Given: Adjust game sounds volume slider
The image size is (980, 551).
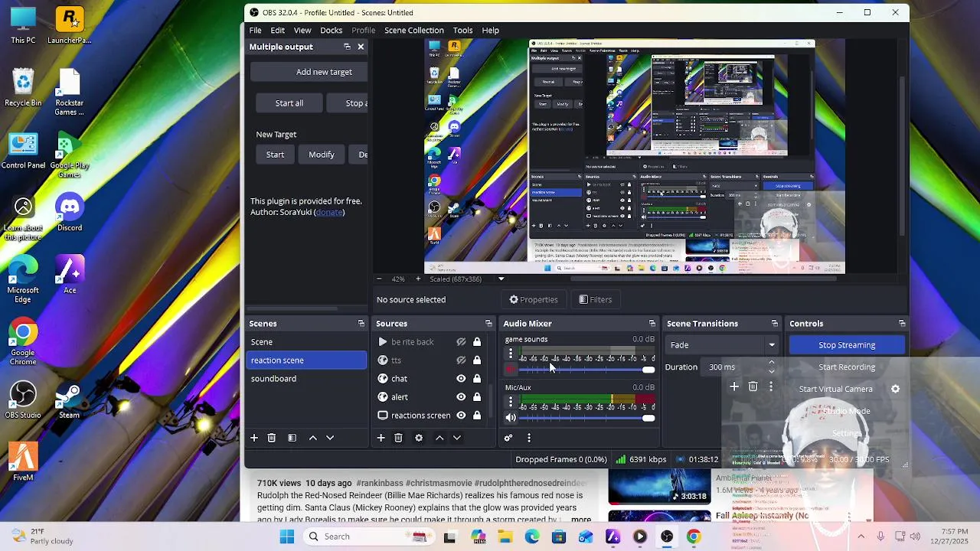Looking at the screenshot, I should click(587, 370).
